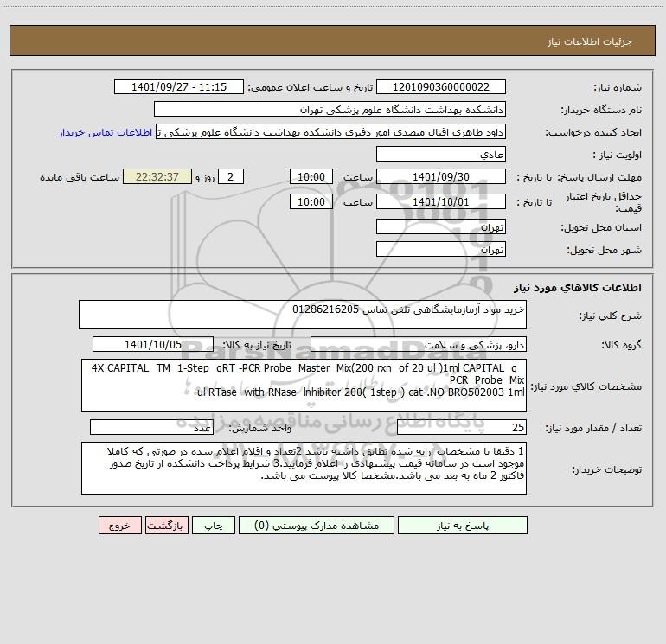Click the نام دستگاه خریدار label
666x644 pixels.
coord(601,110)
